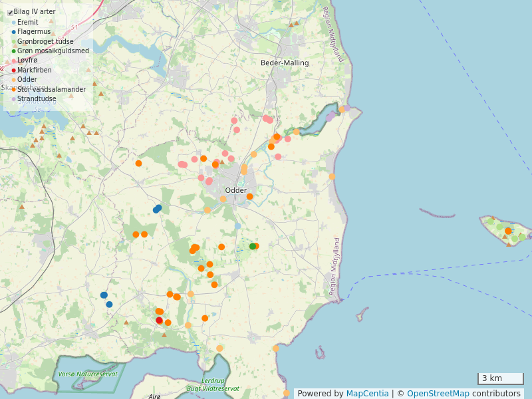
Task: Click the Vorsø Naturreservat map label
Action: tap(88, 374)
